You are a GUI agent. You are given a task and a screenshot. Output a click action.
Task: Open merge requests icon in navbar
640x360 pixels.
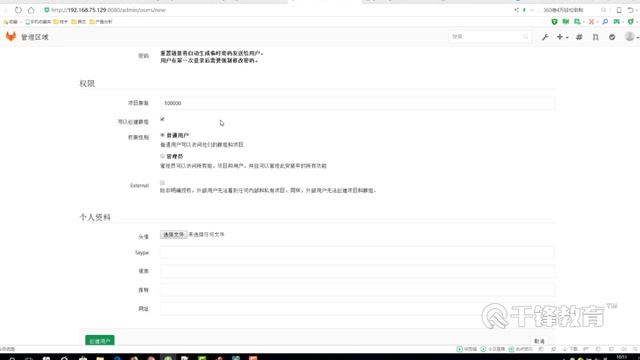[596, 37]
